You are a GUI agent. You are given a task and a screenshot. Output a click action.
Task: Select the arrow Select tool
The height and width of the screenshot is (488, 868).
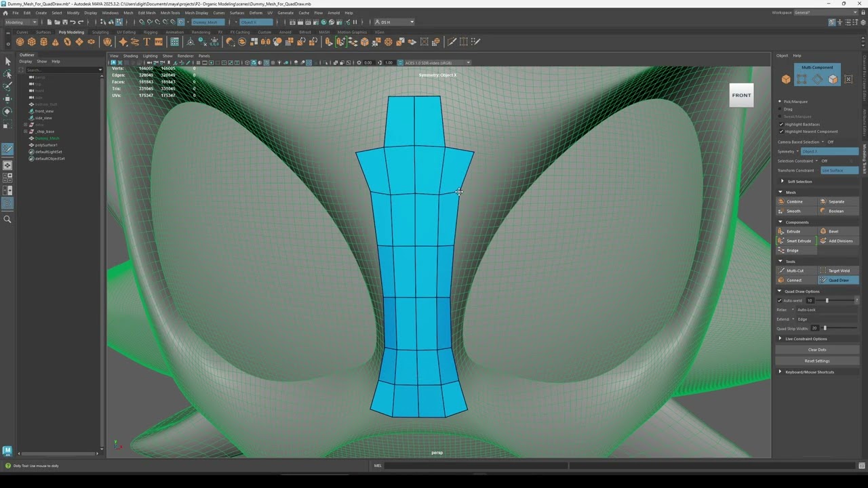(x=7, y=62)
